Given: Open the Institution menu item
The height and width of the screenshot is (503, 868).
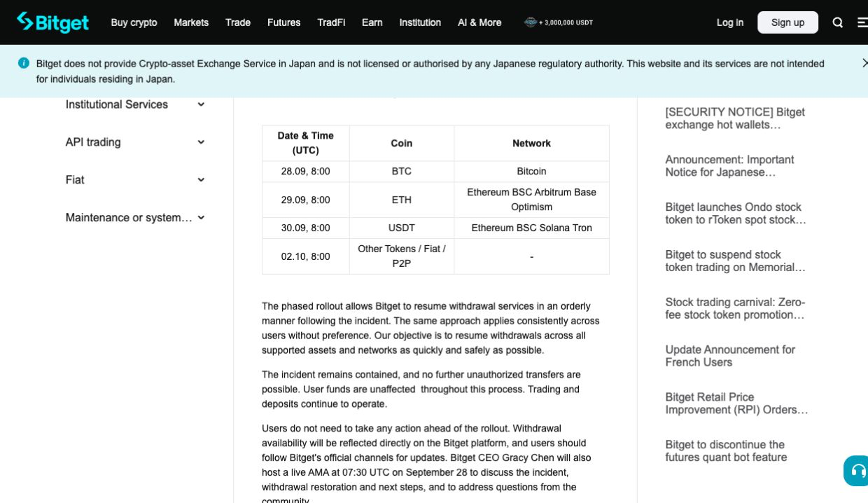Looking at the screenshot, I should click(x=420, y=22).
